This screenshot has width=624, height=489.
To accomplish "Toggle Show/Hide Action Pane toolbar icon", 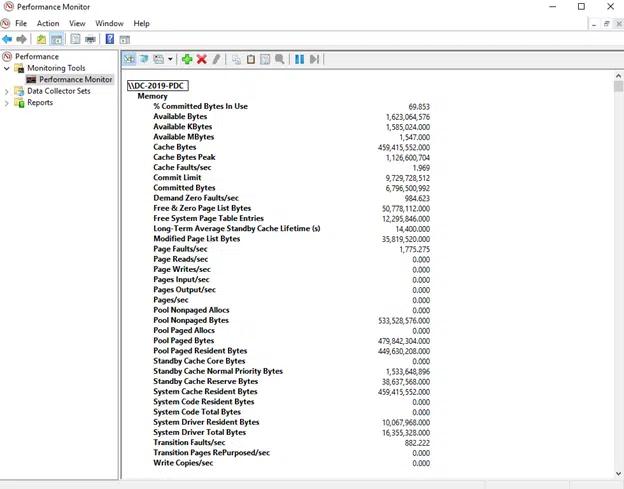I will click(x=125, y=39).
